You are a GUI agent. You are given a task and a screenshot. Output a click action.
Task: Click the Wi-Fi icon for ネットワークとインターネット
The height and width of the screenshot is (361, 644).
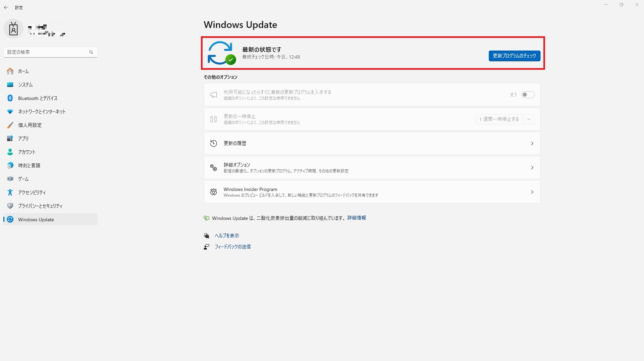coord(10,111)
